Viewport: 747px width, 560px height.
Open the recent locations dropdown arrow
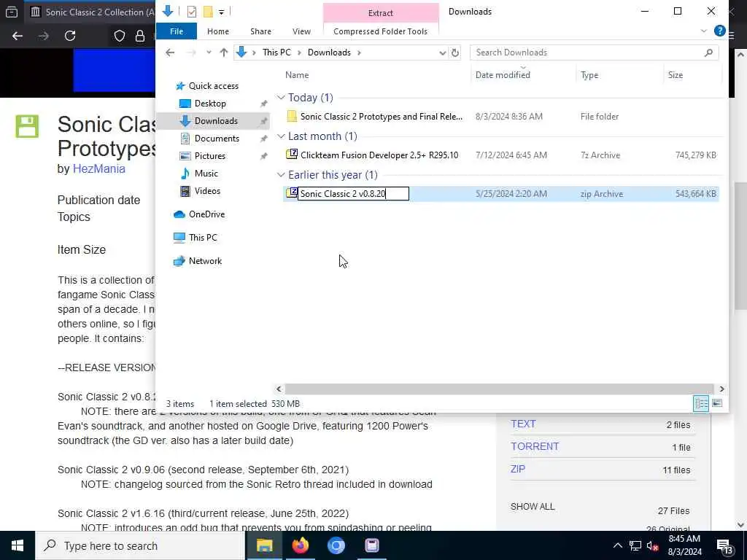209,52
